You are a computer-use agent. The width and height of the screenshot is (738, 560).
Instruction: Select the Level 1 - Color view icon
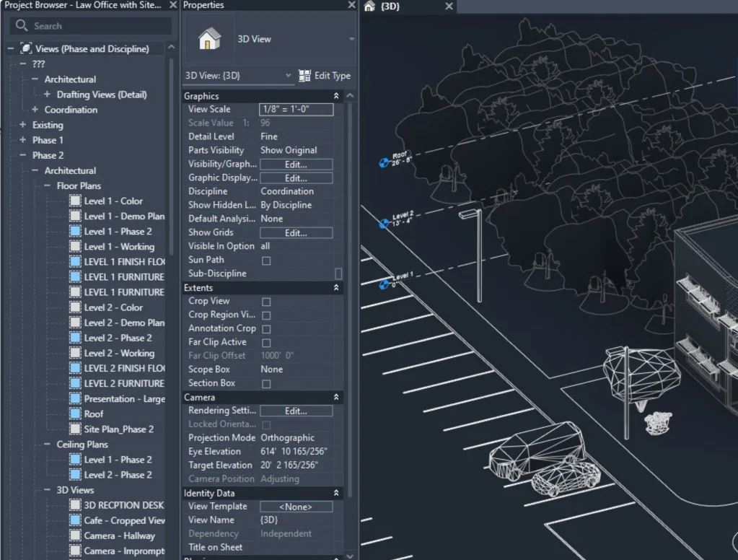click(x=75, y=201)
